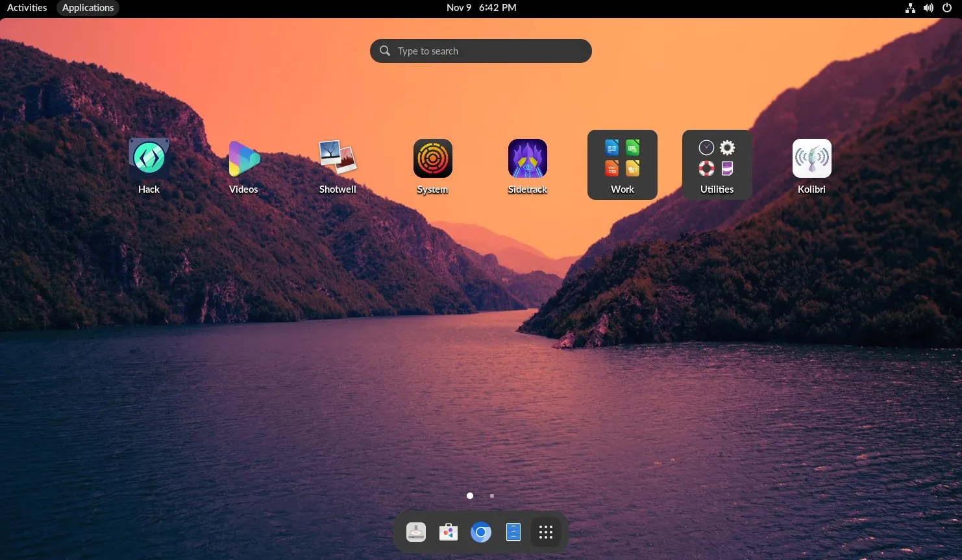Open Kolibri

[x=811, y=158]
